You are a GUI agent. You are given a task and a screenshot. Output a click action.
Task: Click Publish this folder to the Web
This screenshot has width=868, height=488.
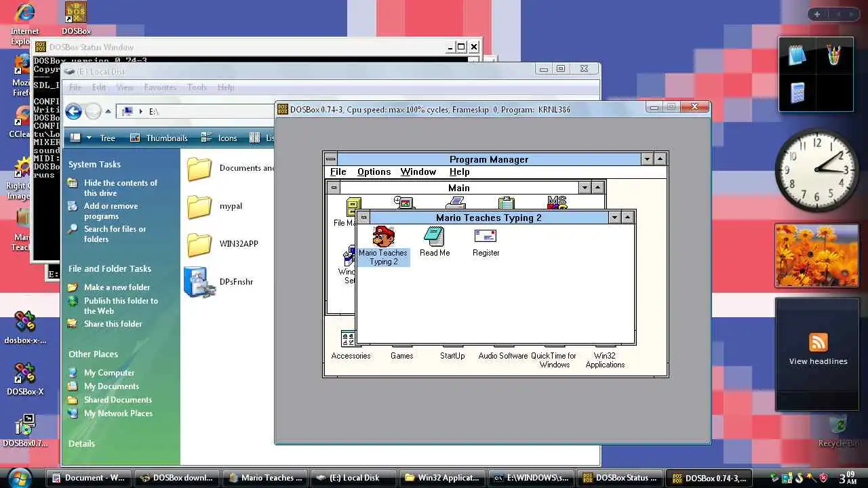pos(121,306)
